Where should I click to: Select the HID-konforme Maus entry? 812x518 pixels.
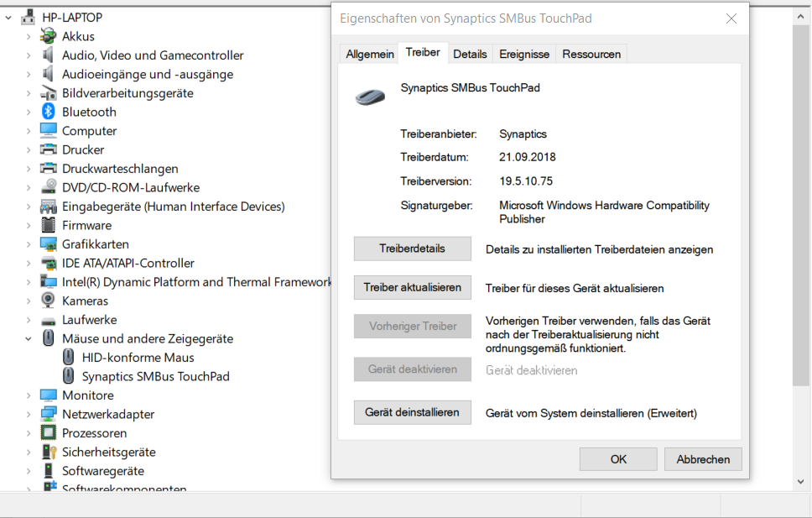pyautogui.click(x=138, y=358)
